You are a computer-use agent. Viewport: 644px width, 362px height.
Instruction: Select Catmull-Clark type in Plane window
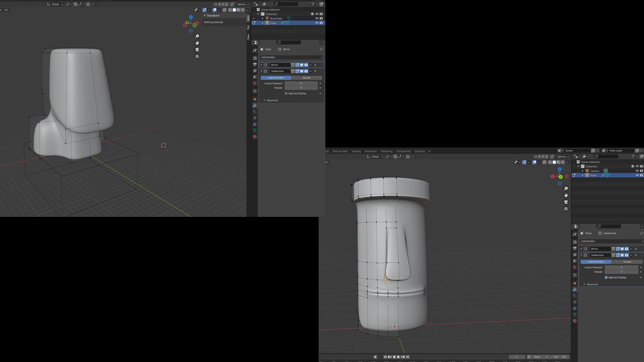tap(596, 262)
